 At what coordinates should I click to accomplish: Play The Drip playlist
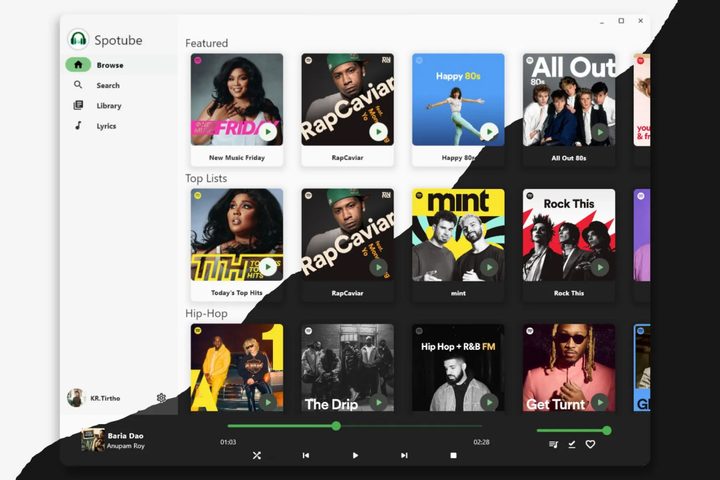[x=378, y=402]
